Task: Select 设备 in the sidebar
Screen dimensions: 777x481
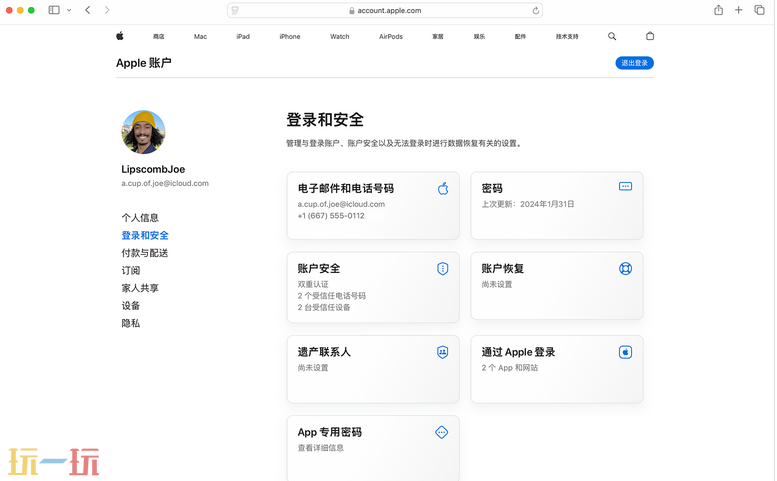Action: point(131,306)
